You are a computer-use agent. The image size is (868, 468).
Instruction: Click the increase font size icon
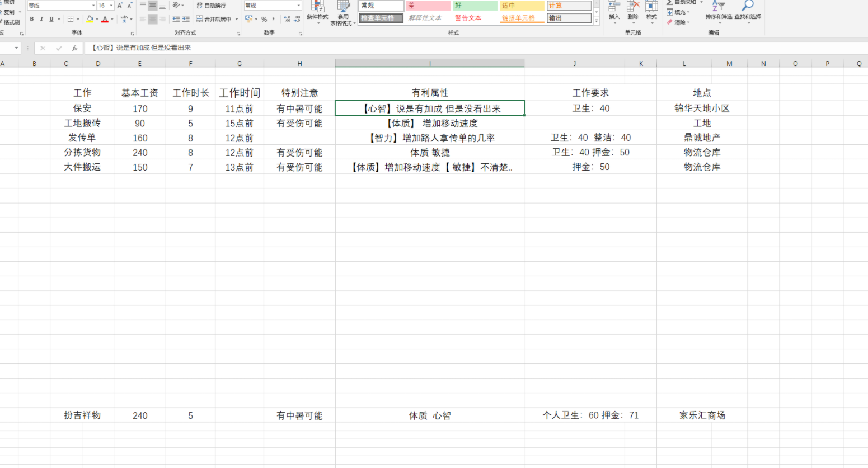120,6
